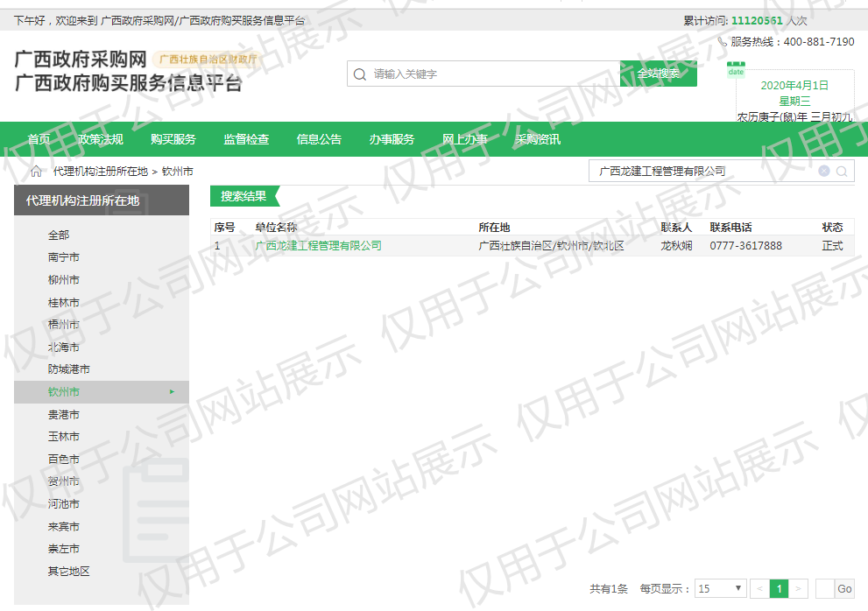The height and width of the screenshot is (611, 868).
Task: Click the Go pagination button
Action: [x=844, y=588]
